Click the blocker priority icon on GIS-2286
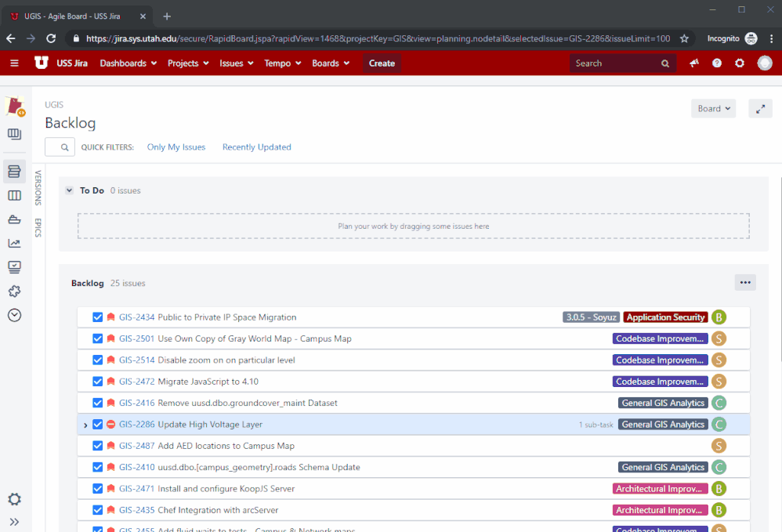 (x=110, y=425)
